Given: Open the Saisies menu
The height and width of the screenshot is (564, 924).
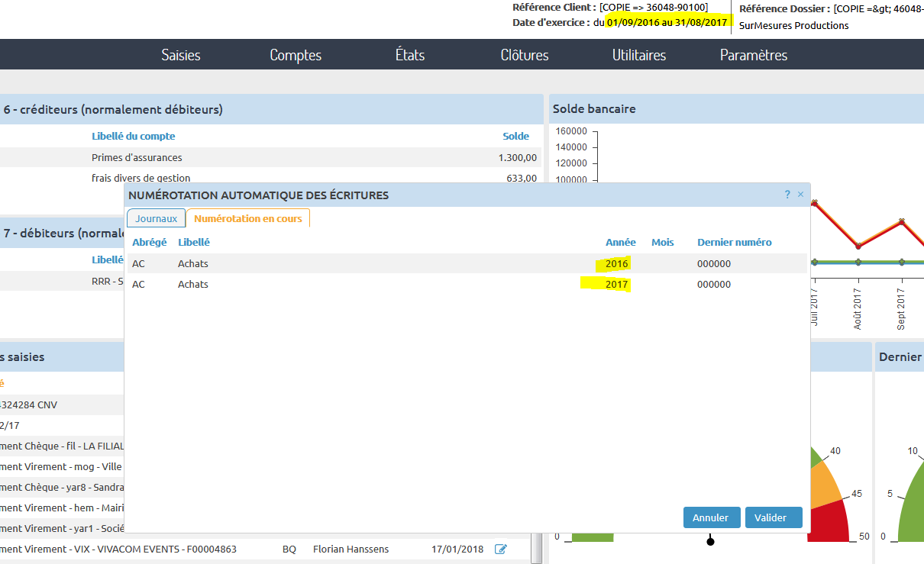Looking at the screenshot, I should click(181, 55).
